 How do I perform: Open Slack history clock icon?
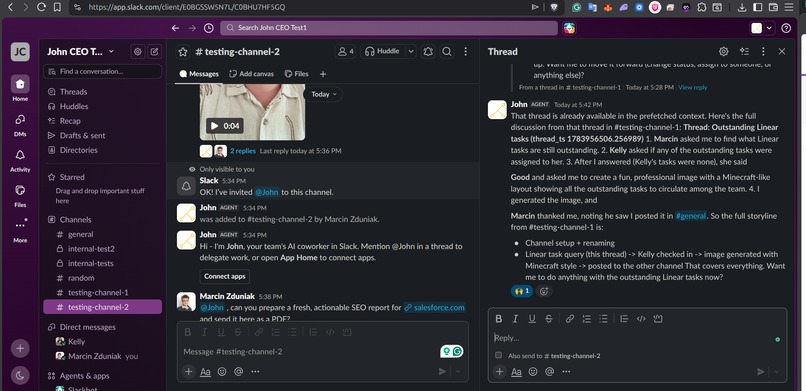(x=209, y=28)
